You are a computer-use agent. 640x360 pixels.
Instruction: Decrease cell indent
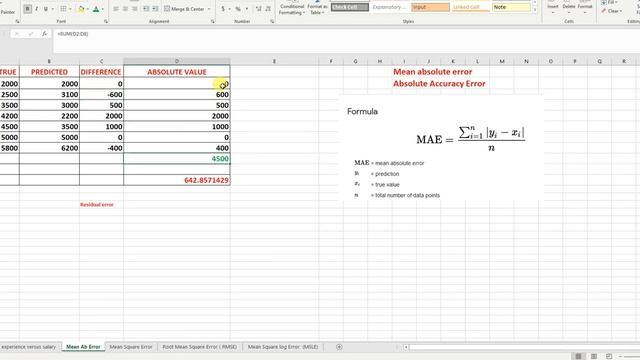(x=146, y=9)
